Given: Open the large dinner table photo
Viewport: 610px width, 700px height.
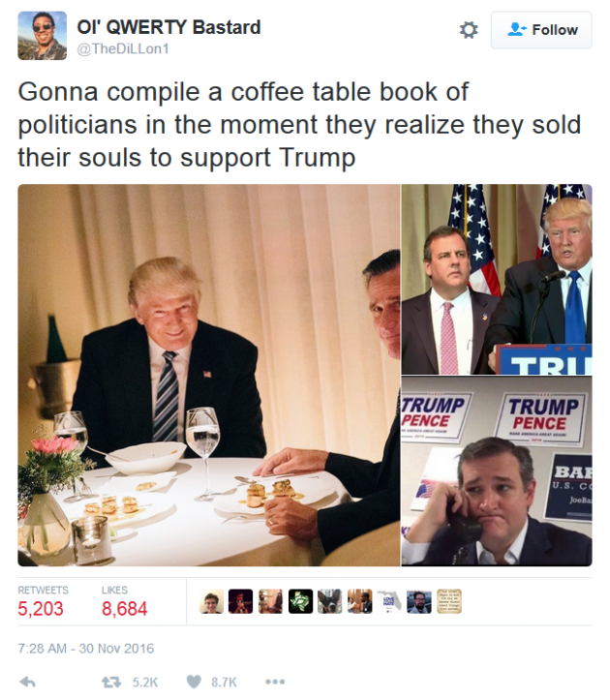Looking at the screenshot, I should point(209,375).
